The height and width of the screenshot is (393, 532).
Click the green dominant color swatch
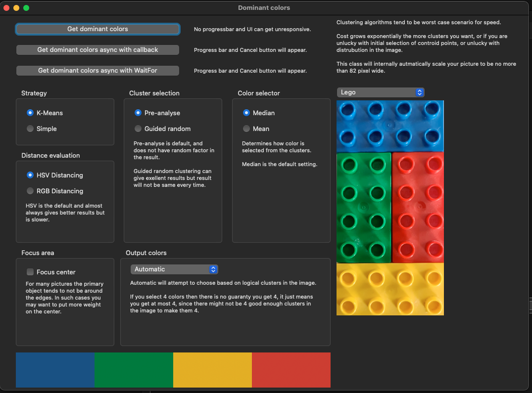point(134,370)
